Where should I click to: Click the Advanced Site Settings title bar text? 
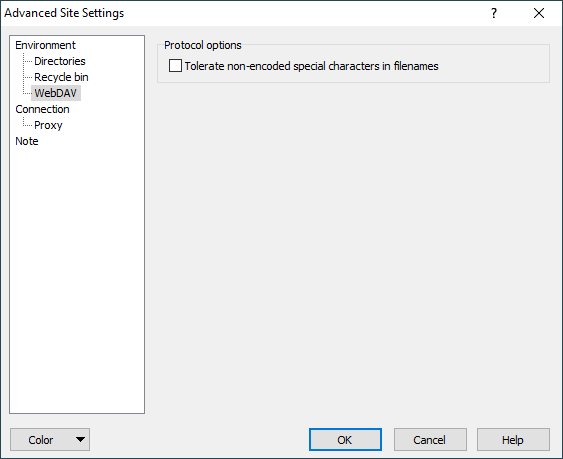tap(64, 13)
